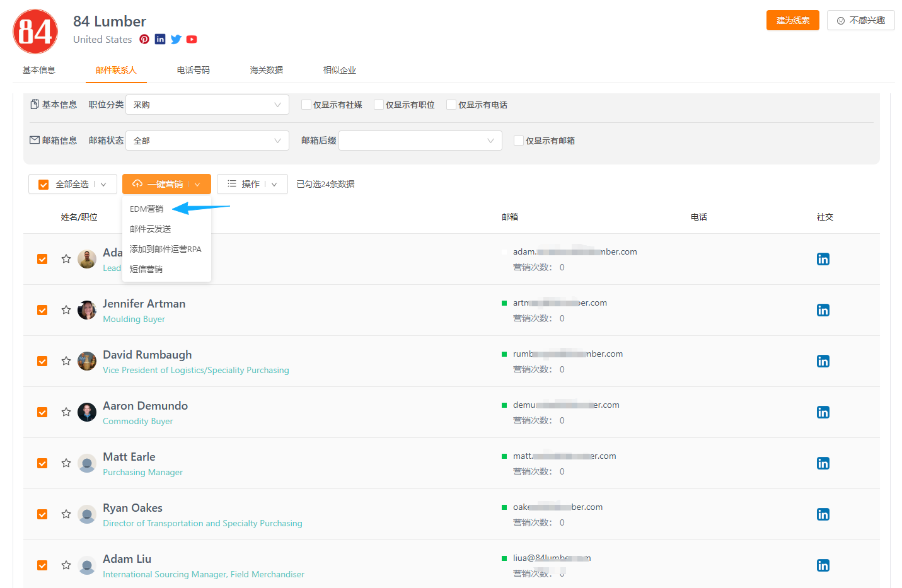
Task: Open 84 Lumber's Twitter icon
Action: point(176,39)
